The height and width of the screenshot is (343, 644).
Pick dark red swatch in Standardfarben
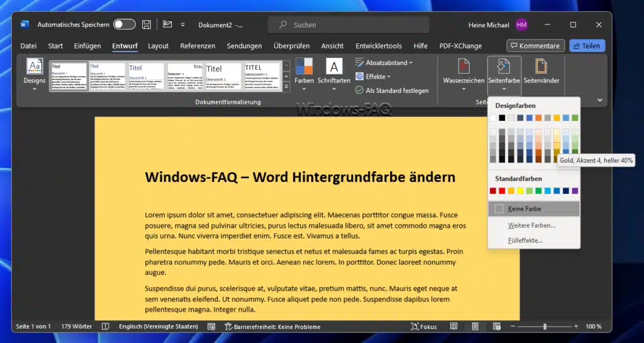tap(493, 191)
